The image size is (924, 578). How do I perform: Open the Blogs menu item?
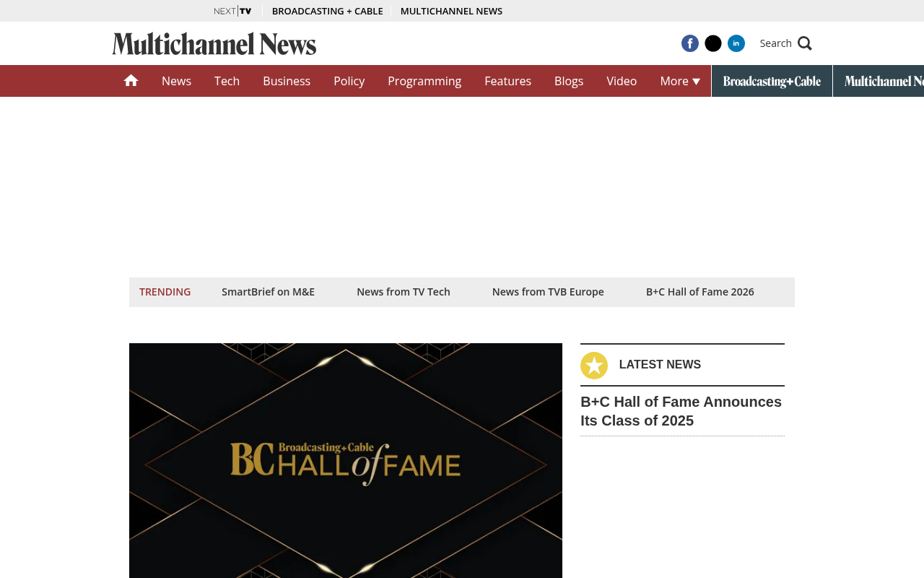tap(569, 81)
